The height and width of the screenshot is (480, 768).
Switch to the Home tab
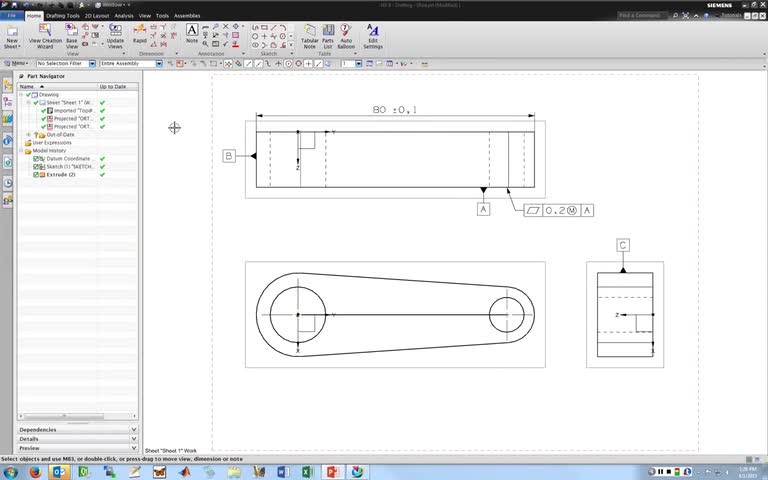point(34,16)
